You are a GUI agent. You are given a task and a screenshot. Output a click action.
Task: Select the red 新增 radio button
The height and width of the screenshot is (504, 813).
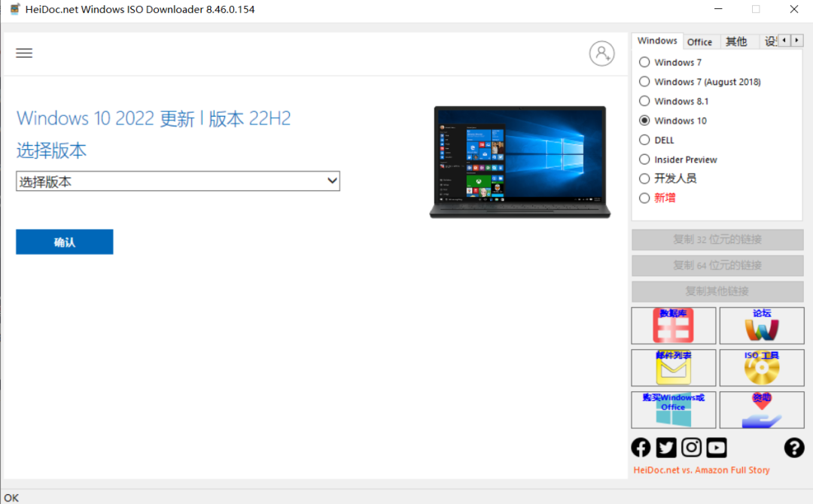point(644,198)
